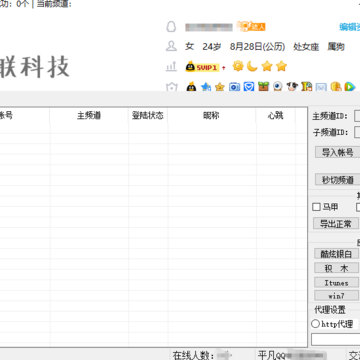
Task: Click the 处女座 zodiac text
Action: point(306,47)
